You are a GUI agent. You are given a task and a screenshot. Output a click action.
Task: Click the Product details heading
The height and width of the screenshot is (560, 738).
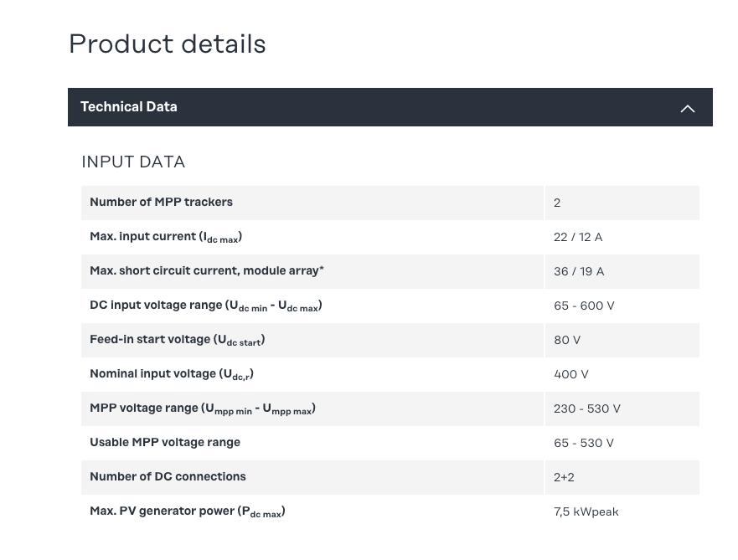(x=168, y=44)
